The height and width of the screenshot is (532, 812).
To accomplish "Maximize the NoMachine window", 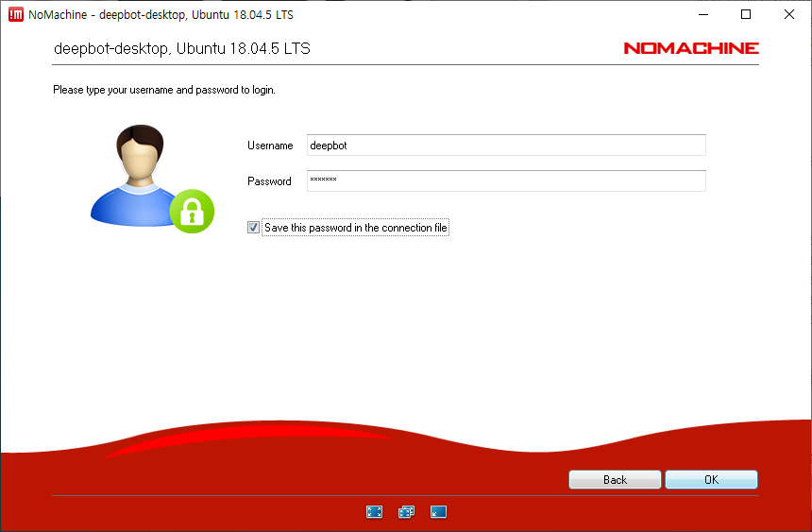I will tap(746, 14).
